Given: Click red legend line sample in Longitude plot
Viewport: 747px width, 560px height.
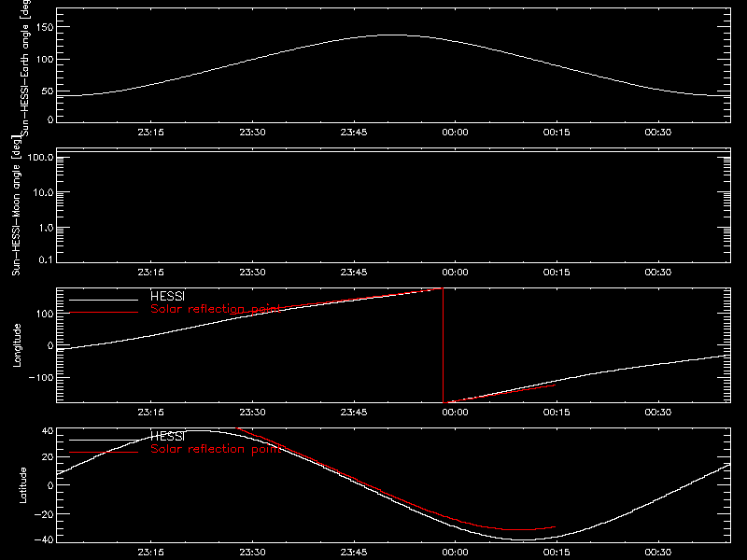Looking at the screenshot, I should pyautogui.click(x=104, y=313).
